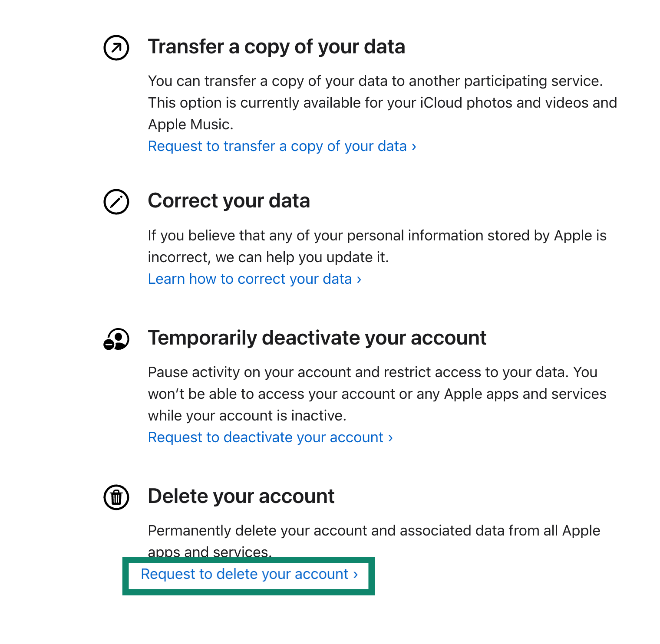Click the Transfer a copy of your data heading
660x644 pixels.
click(276, 47)
